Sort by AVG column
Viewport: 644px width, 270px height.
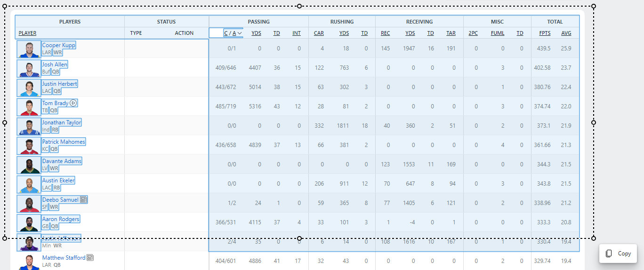(566, 33)
